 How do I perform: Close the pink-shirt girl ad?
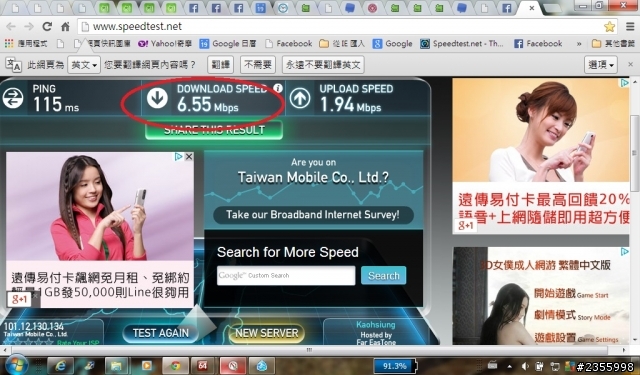189,157
